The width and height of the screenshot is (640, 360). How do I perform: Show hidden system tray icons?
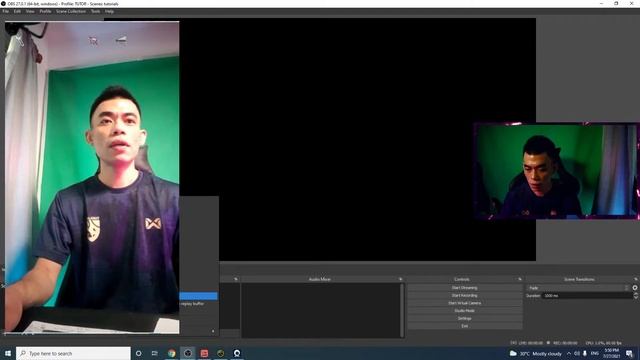point(569,353)
